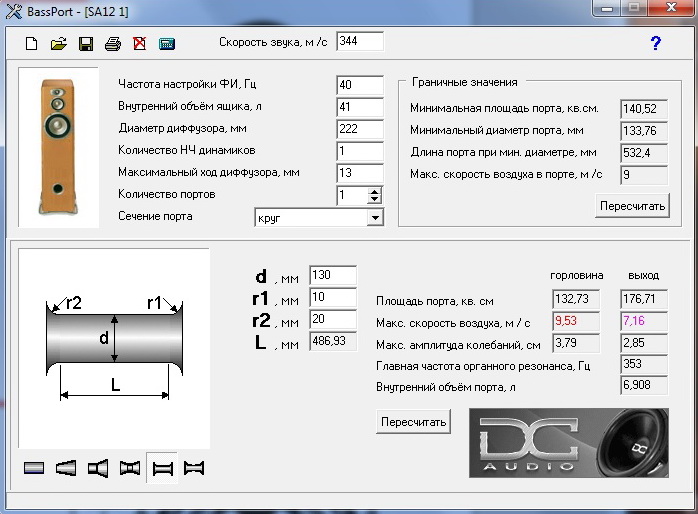Image resolution: width=698 pixels, height=514 pixels.
Task: Open the calculator icon in the toolbar
Action: [x=166, y=44]
